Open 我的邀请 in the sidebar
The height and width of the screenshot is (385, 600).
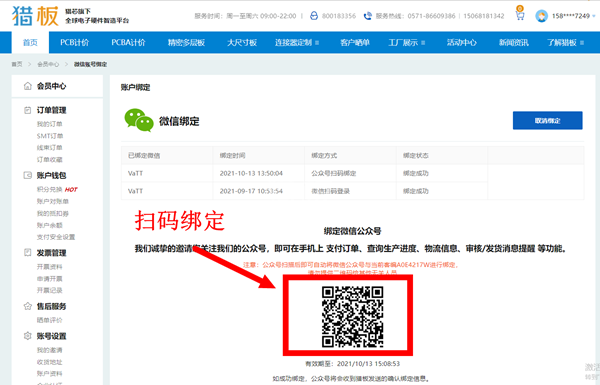49,350
